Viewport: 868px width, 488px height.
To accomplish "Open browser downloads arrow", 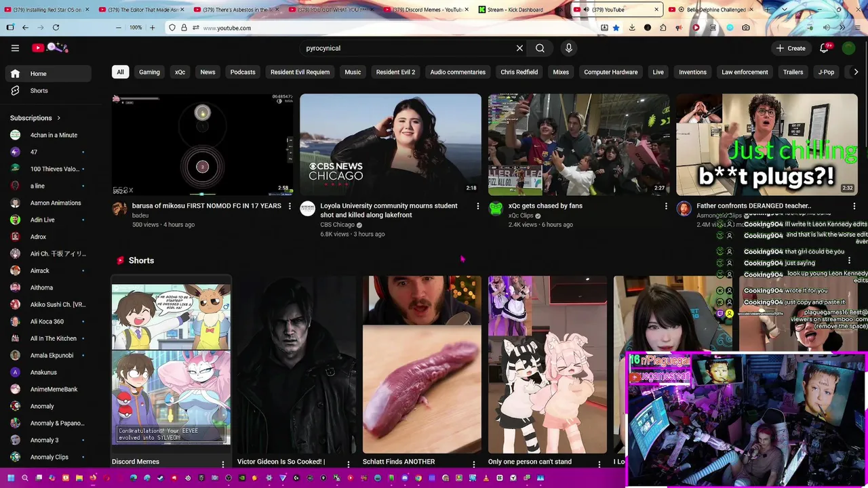I will 632,28.
